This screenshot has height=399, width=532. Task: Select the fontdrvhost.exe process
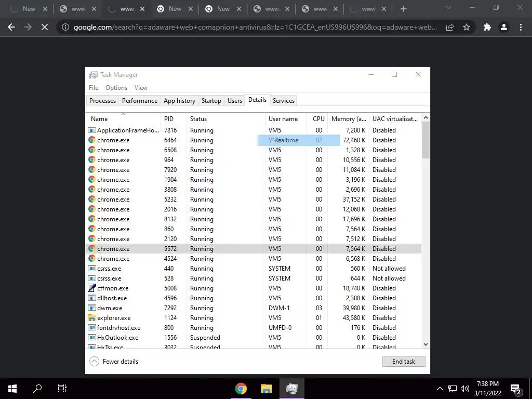pos(254,328)
